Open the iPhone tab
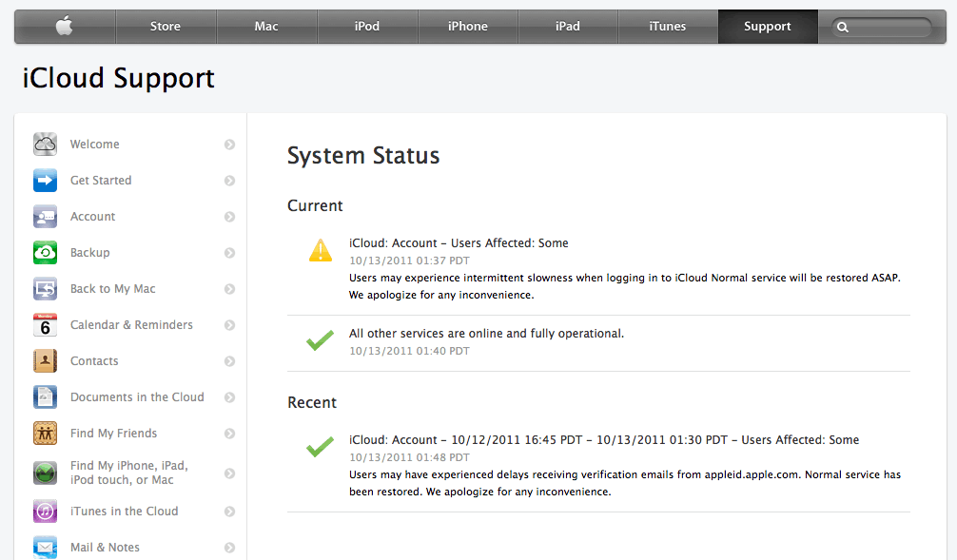Screen dimensions: 957x560 [467, 27]
